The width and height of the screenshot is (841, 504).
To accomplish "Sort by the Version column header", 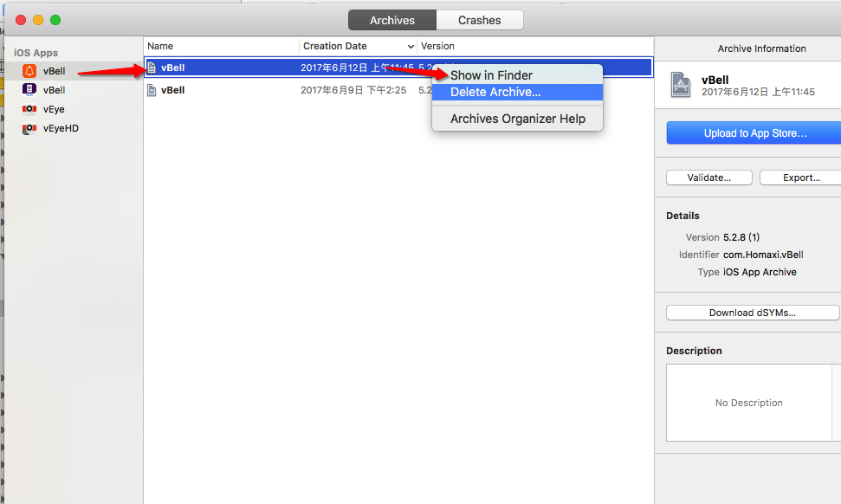I will (x=534, y=46).
